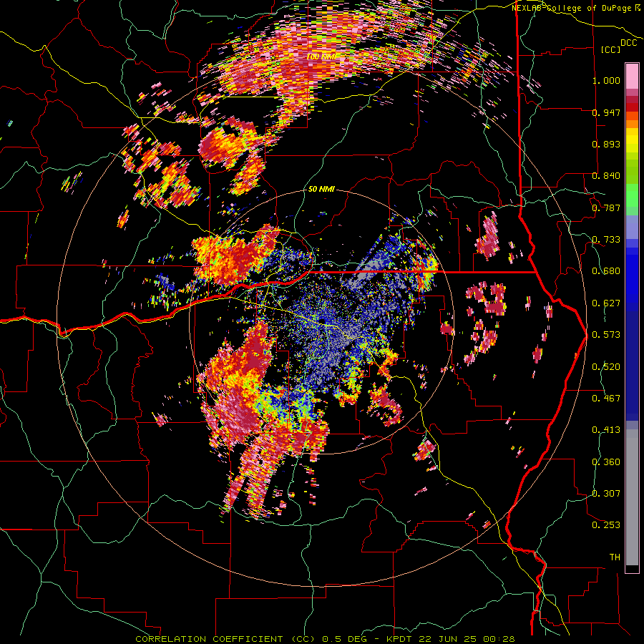Click the TH threshold label
The height and width of the screenshot is (644, 644).
(x=615, y=557)
